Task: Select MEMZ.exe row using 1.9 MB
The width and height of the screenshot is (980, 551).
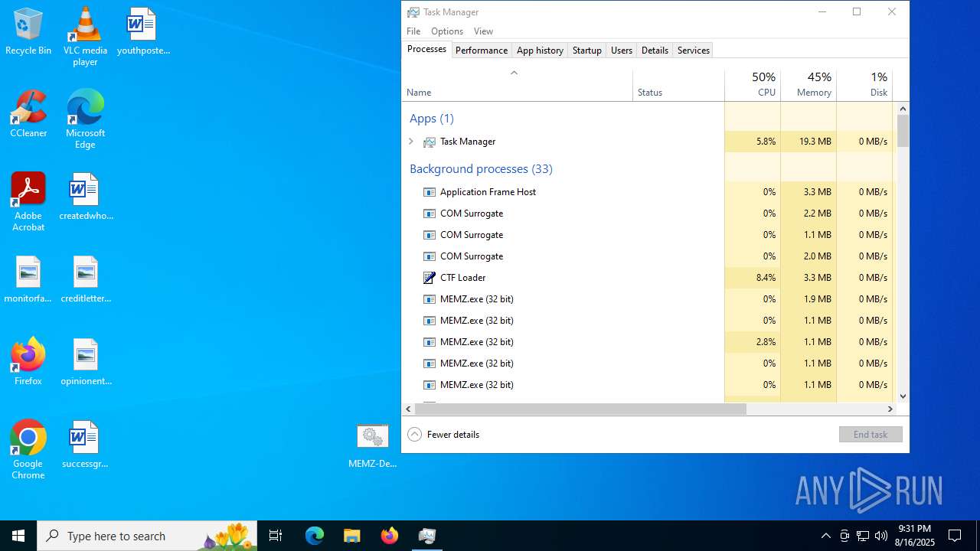Action: (648, 299)
